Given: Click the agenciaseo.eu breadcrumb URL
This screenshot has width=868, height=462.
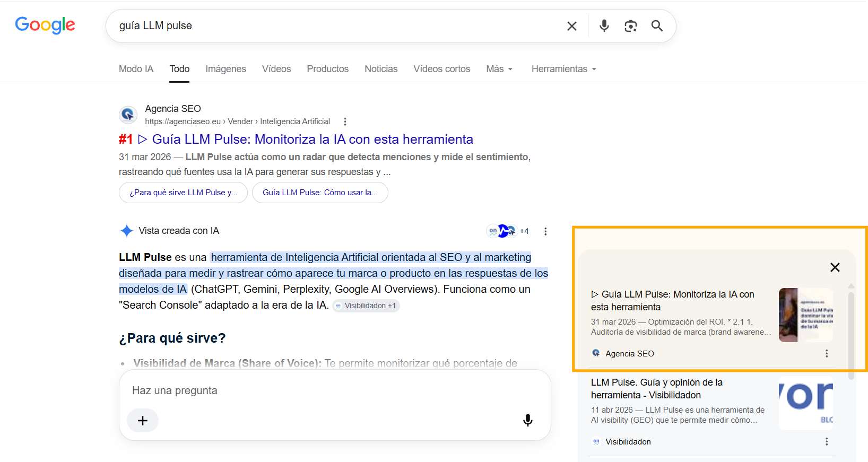Looking at the screenshot, I should click(237, 121).
